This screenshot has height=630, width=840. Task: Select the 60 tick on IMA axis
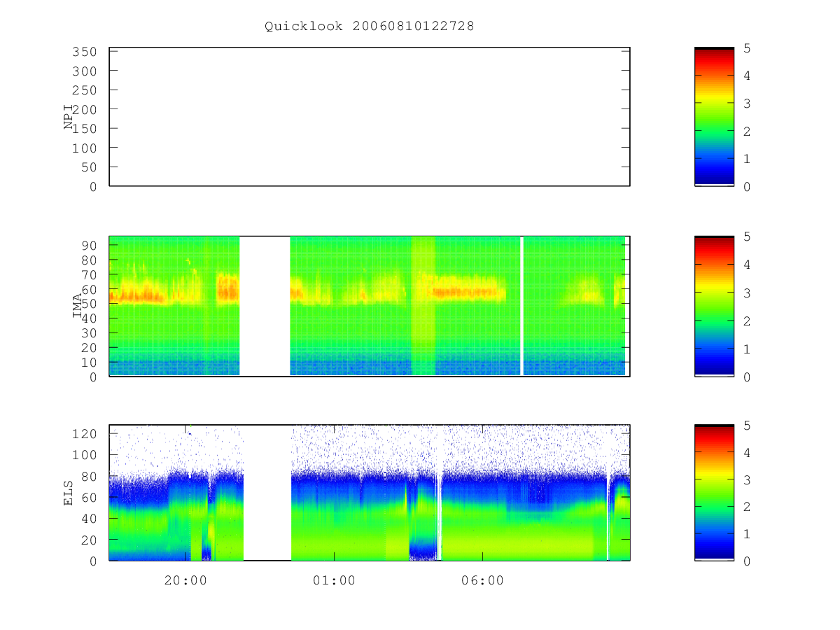coord(88,289)
